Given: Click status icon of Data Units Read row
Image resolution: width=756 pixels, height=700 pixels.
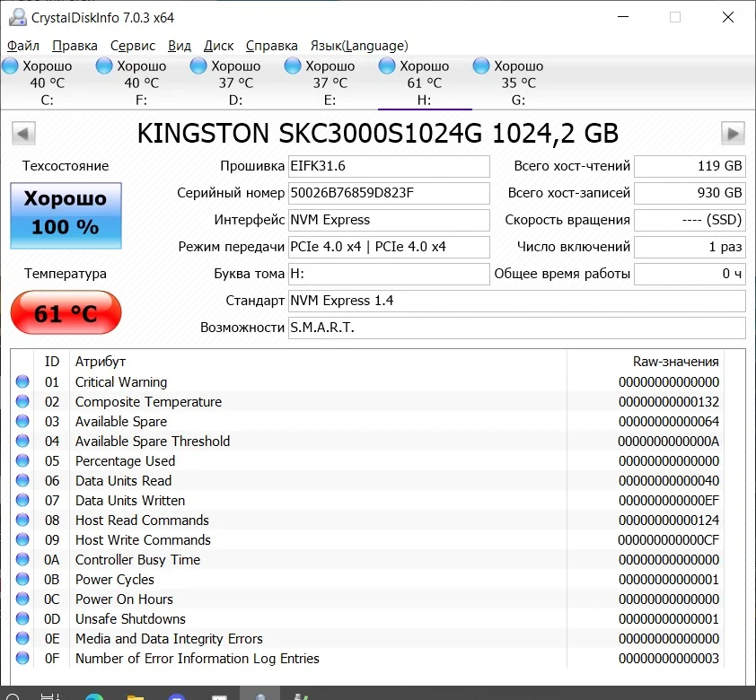Looking at the screenshot, I should pyautogui.click(x=22, y=480).
